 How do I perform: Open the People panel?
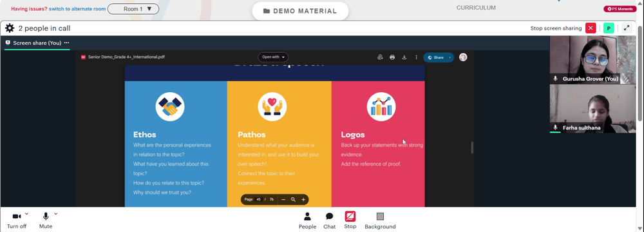(307, 221)
